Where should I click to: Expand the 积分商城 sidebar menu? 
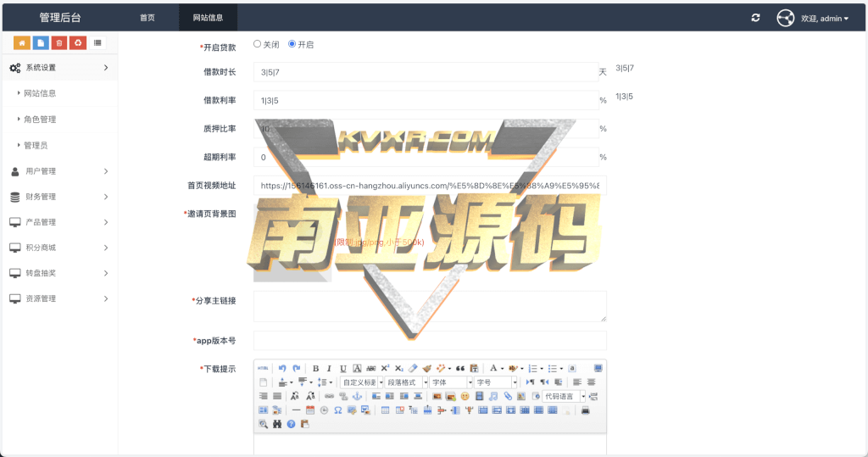[58, 248]
